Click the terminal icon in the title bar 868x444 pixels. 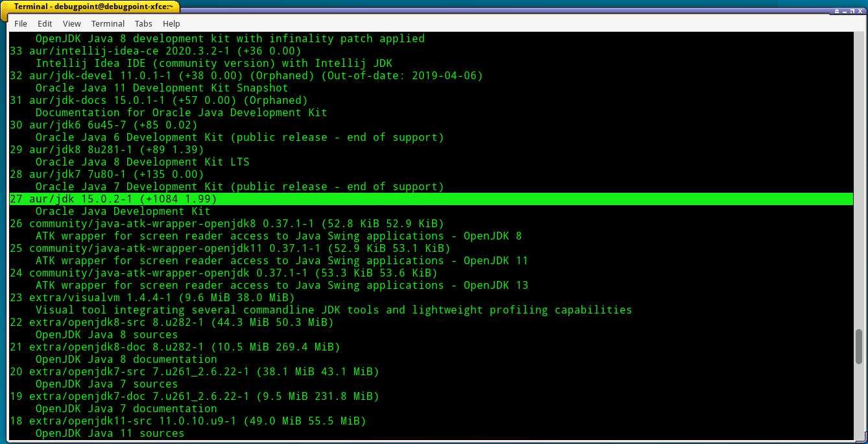point(8,6)
